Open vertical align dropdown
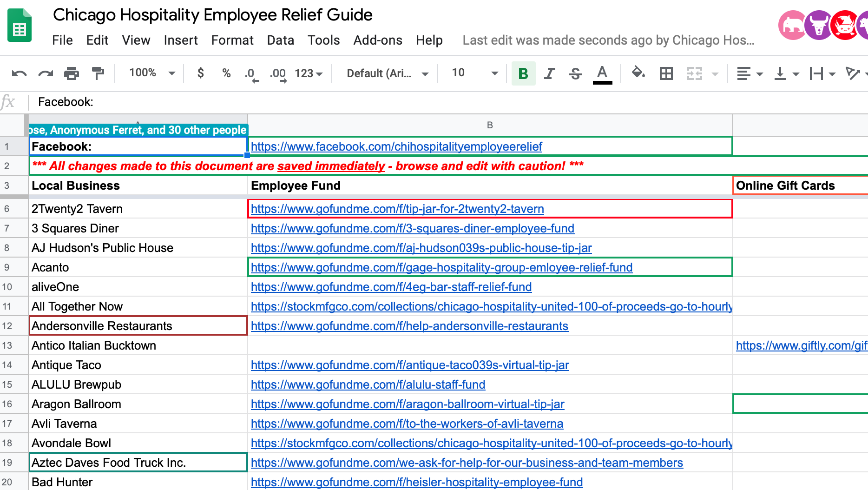Screen dimensions: 868x490 786,73
